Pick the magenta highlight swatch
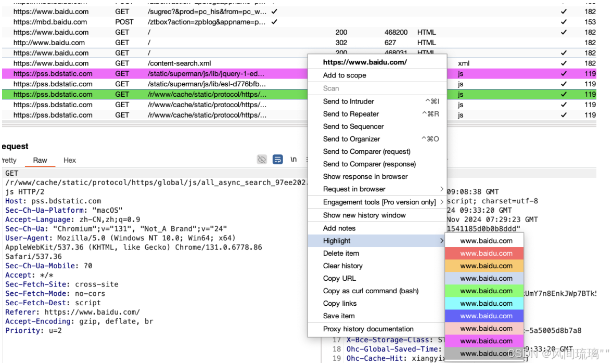 [x=484, y=341]
